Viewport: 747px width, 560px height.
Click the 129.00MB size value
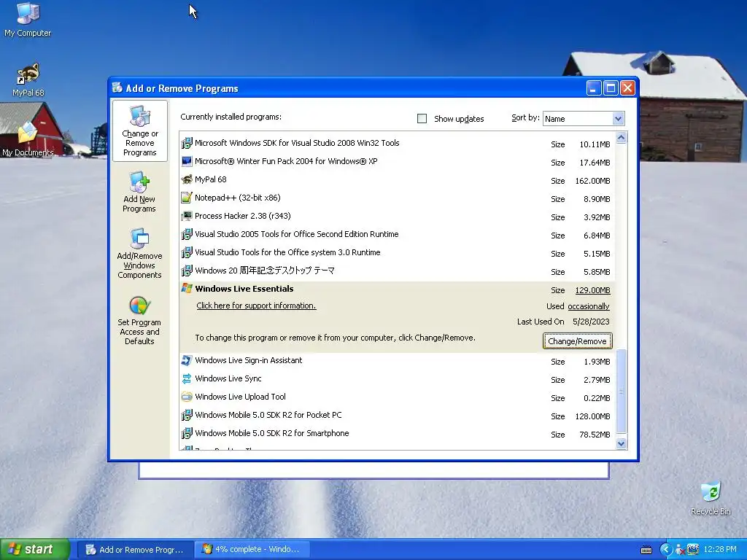coord(592,290)
